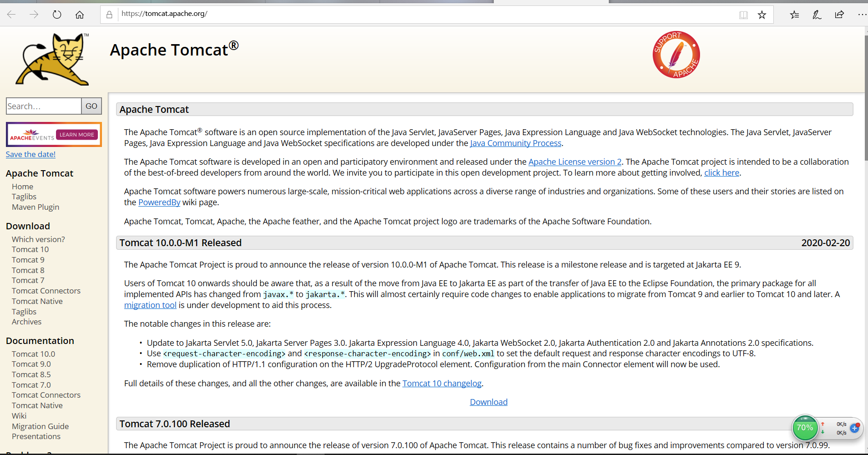Click the Apache Tomcat page title
The image size is (868, 455).
coord(174,49)
